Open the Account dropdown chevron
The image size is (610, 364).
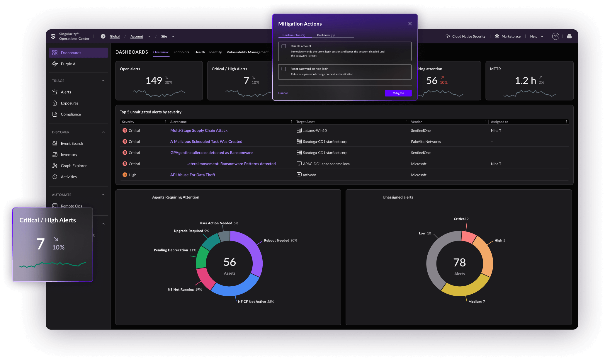(149, 37)
